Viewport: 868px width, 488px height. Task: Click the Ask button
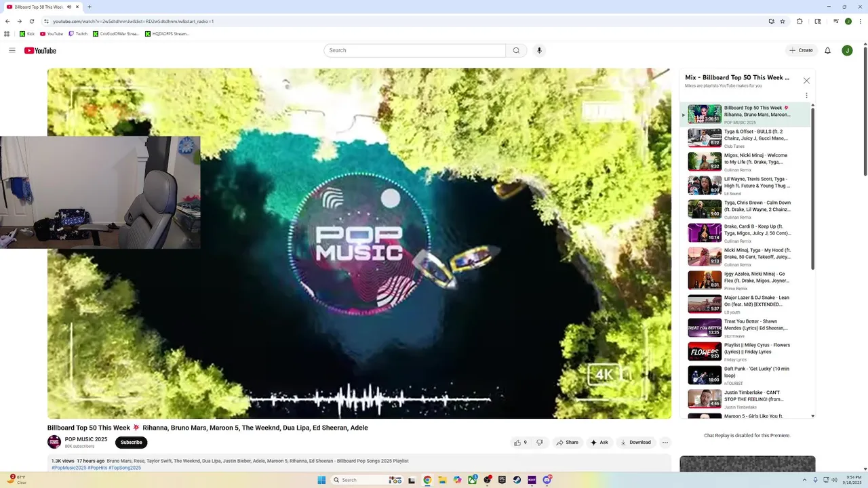click(x=599, y=443)
